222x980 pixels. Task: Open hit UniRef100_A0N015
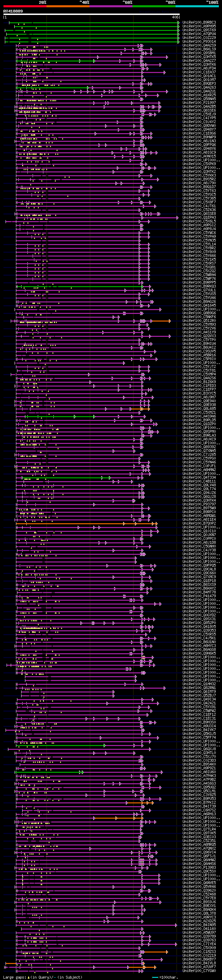[x=199, y=156]
